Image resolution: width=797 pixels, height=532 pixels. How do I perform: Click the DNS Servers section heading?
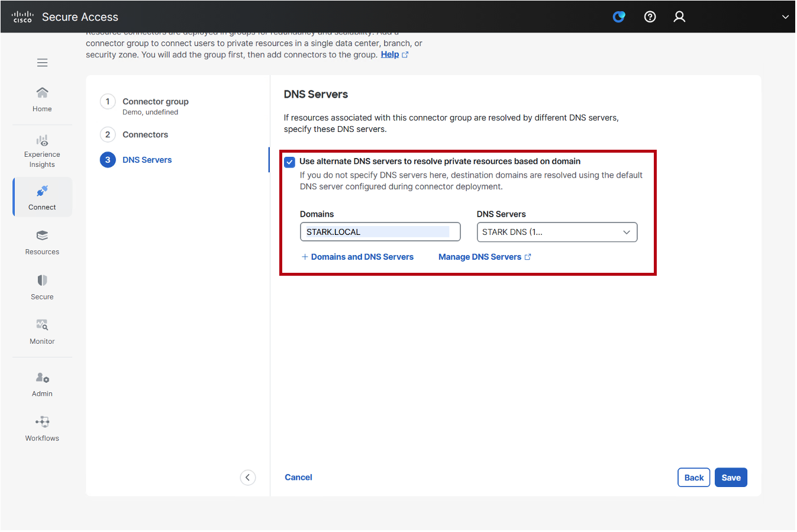316,95
